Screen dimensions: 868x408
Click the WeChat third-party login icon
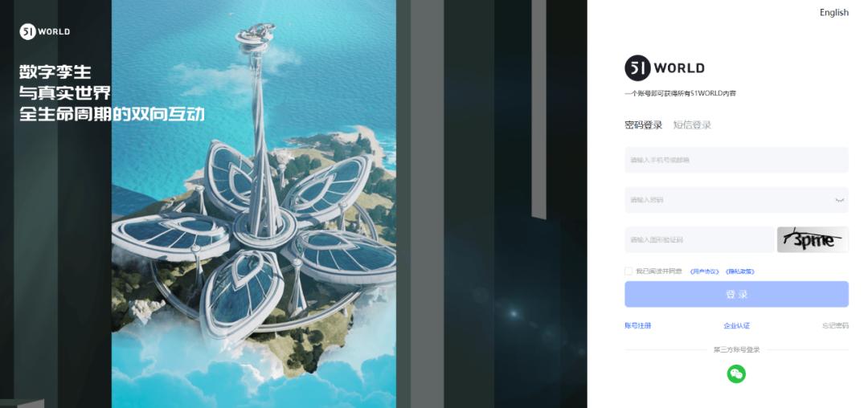(736, 373)
